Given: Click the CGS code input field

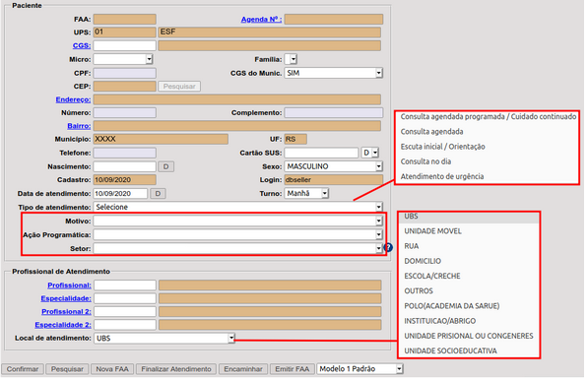Looking at the screenshot, I should (124, 45).
